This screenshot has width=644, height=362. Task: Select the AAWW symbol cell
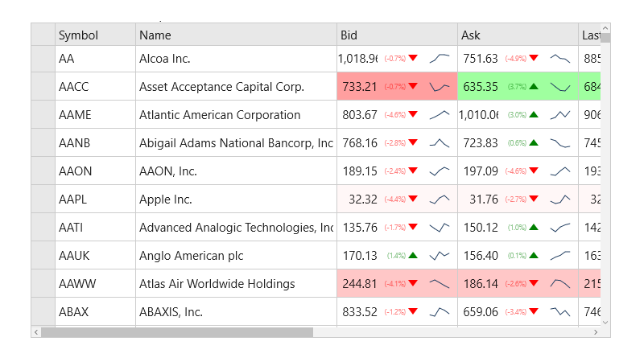click(x=95, y=283)
